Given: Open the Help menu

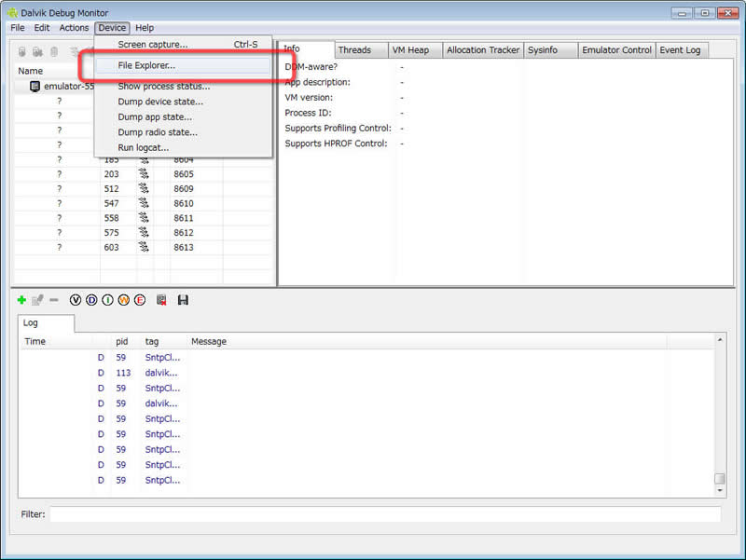Looking at the screenshot, I should [145, 28].
